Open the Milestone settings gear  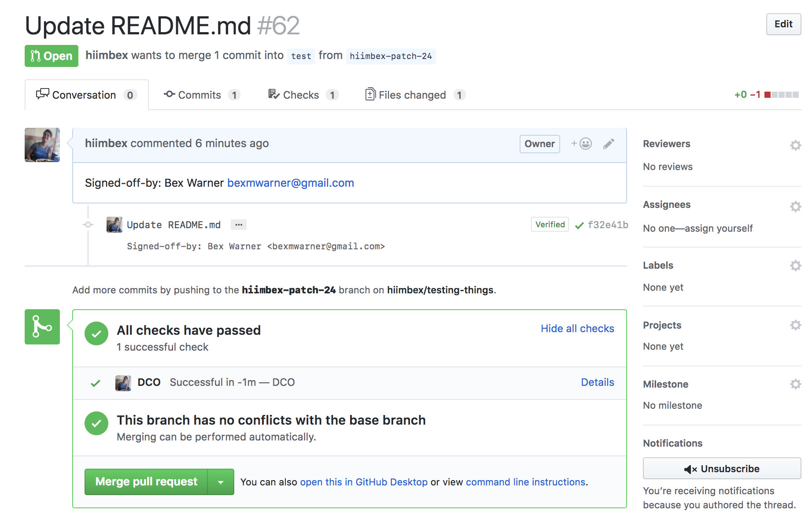[x=795, y=384]
